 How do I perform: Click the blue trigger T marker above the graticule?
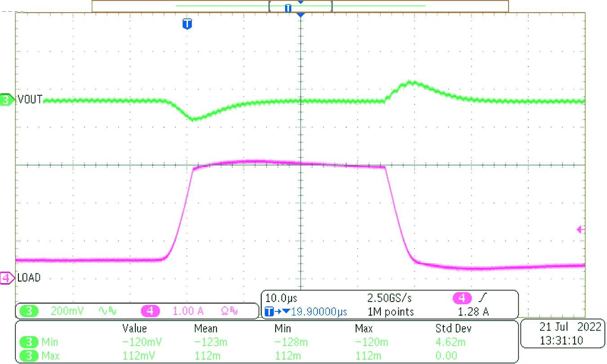pyautogui.click(x=187, y=25)
